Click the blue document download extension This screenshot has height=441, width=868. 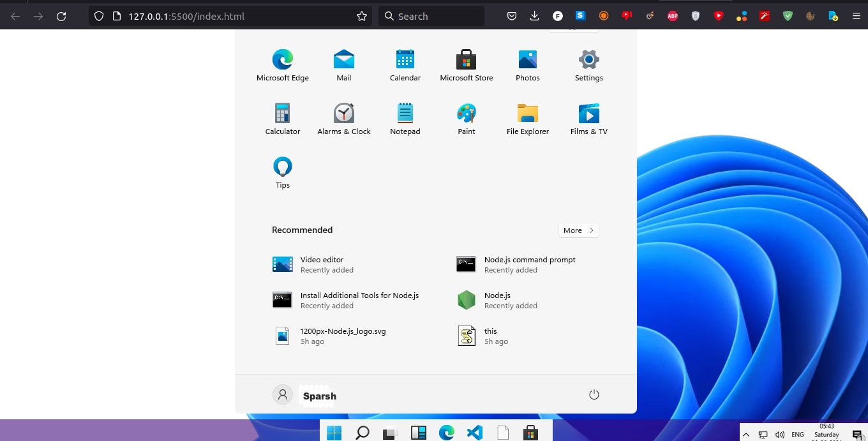tap(834, 16)
